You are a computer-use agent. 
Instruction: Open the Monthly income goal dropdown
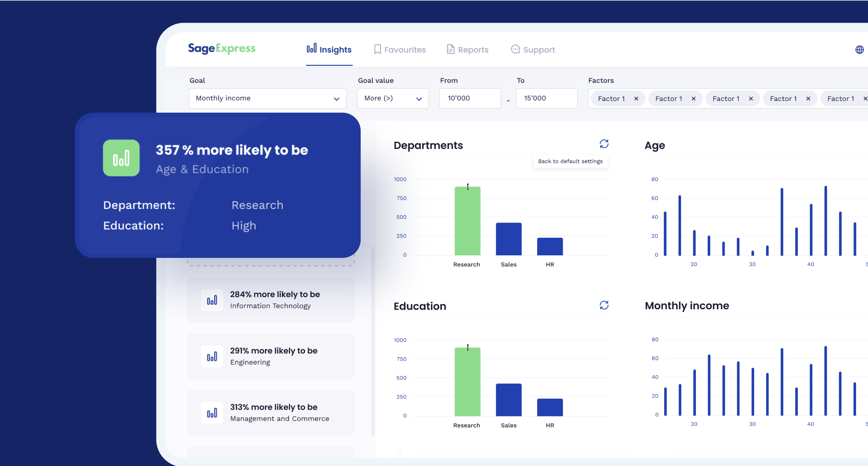pyautogui.click(x=267, y=99)
